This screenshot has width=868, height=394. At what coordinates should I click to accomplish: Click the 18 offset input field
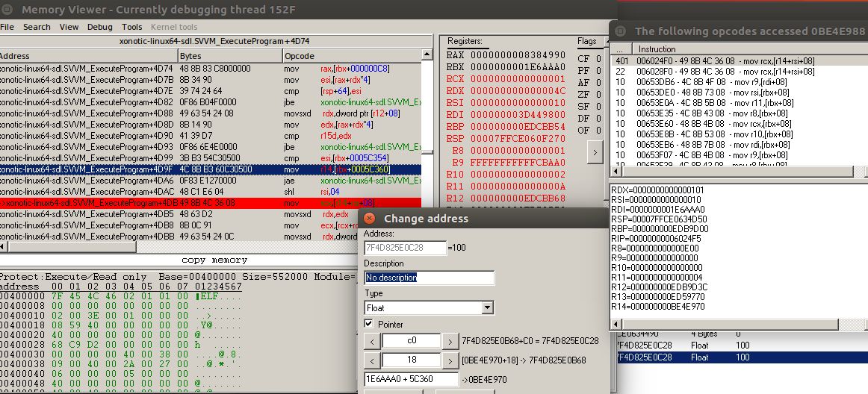tap(412, 361)
